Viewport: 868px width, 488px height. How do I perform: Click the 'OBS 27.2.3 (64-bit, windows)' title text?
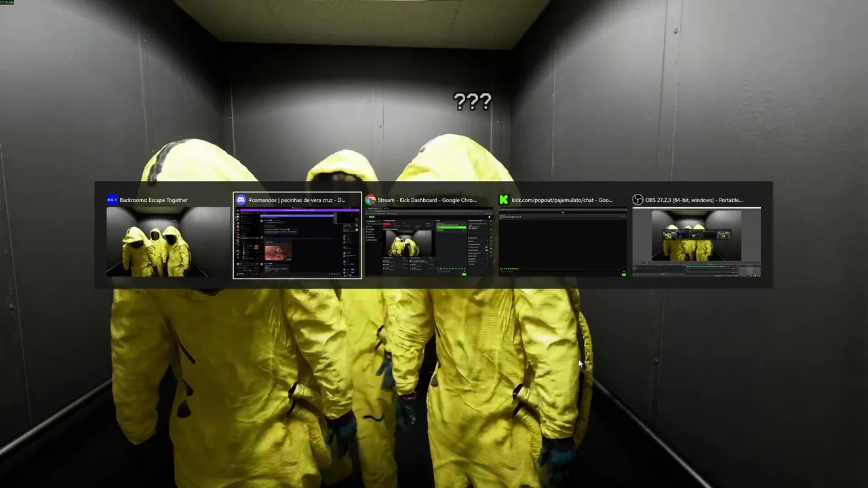(694, 200)
